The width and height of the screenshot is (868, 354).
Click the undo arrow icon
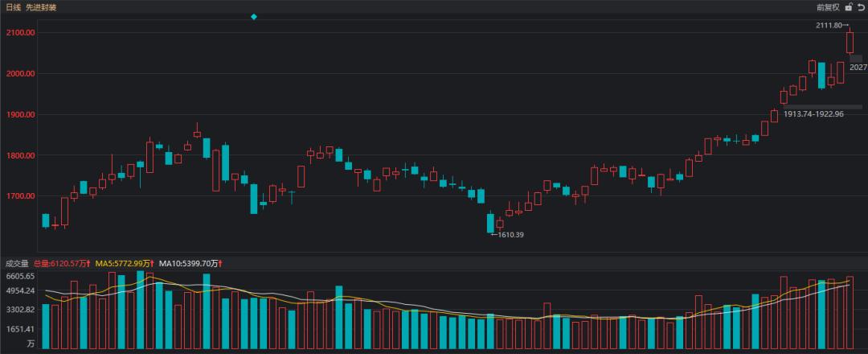[861, 7]
